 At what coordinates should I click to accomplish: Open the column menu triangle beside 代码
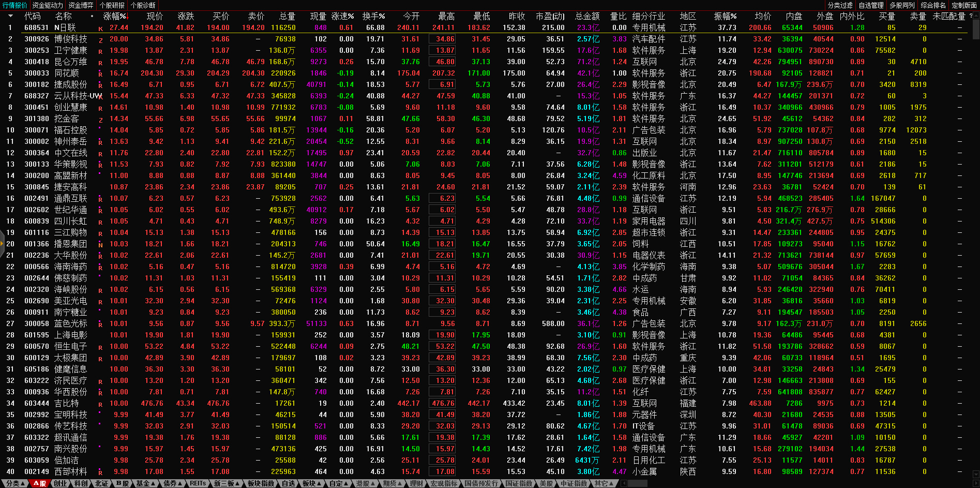tap(10, 16)
